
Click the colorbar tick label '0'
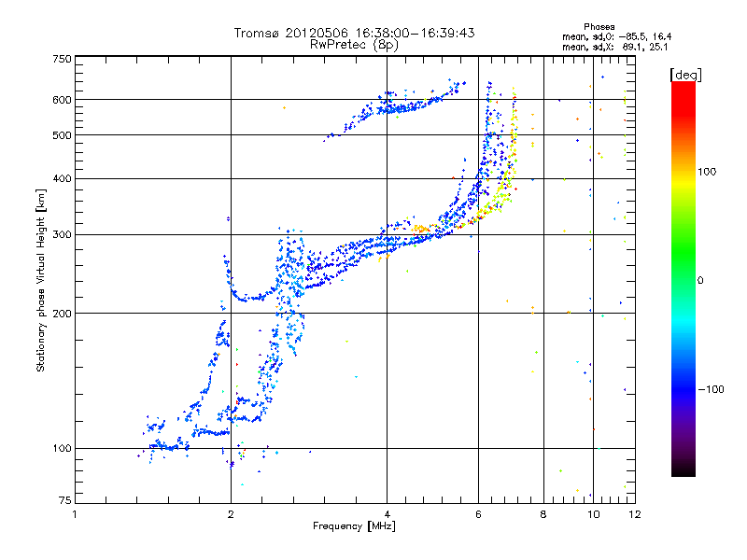700,281
